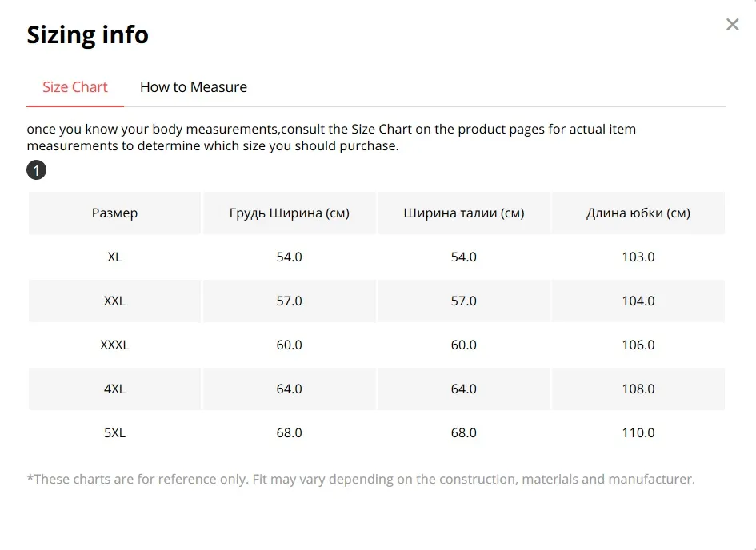This screenshot has height=550, width=756.
Task: Click the 110.0 skirt length cell
Action: [638, 433]
